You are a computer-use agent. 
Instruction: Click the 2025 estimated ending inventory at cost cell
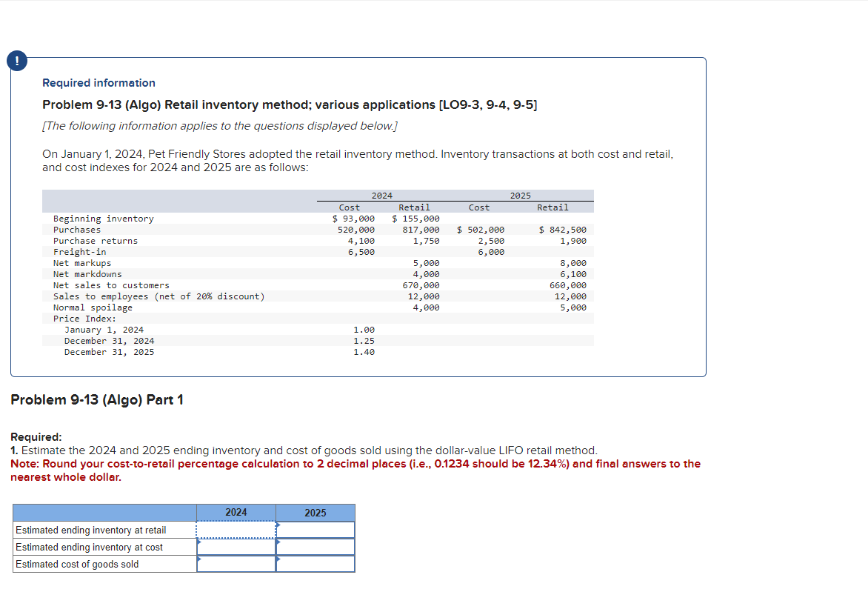(315, 546)
